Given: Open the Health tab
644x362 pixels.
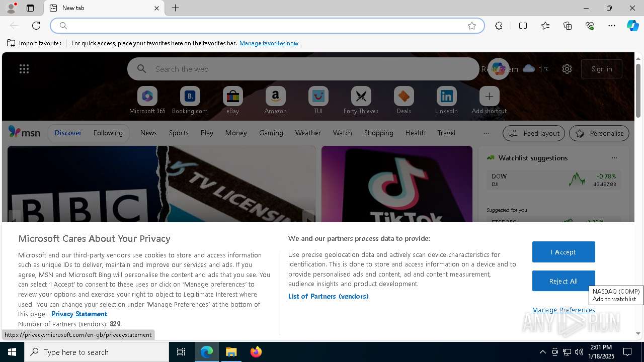Looking at the screenshot, I should pos(415,133).
